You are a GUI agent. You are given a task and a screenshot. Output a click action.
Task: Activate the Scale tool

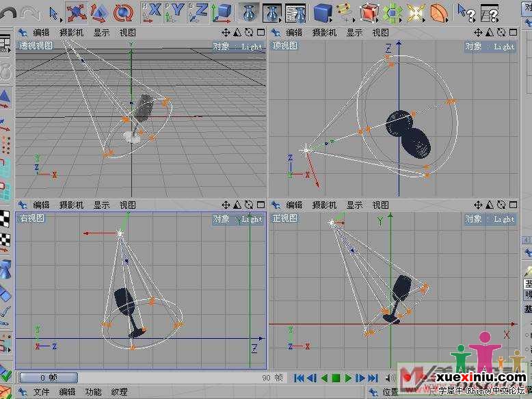[x=98, y=14]
